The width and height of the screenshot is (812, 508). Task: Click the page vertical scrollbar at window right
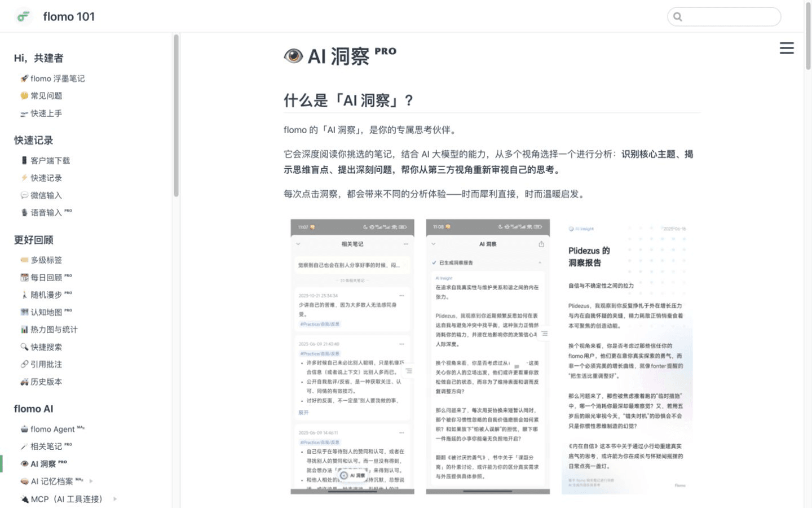pos(808,37)
